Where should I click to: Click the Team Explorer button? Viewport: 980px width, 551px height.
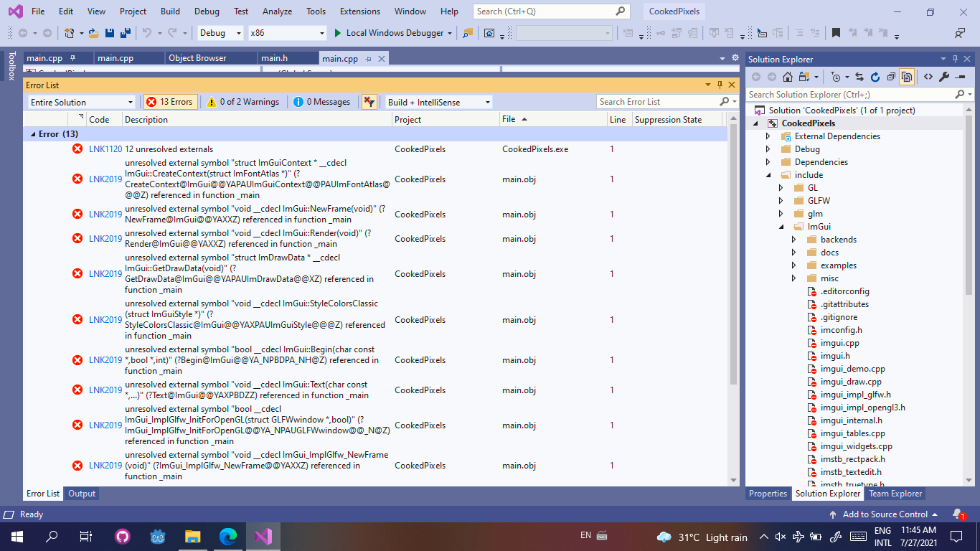click(895, 493)
